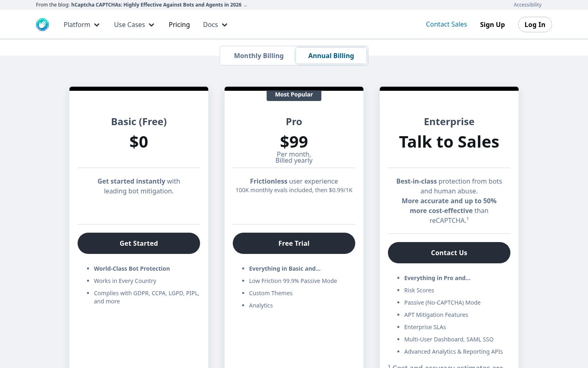Click Contact Us for Enterprise
Viewport: 588px width, 368px height.
pos(449,253)
